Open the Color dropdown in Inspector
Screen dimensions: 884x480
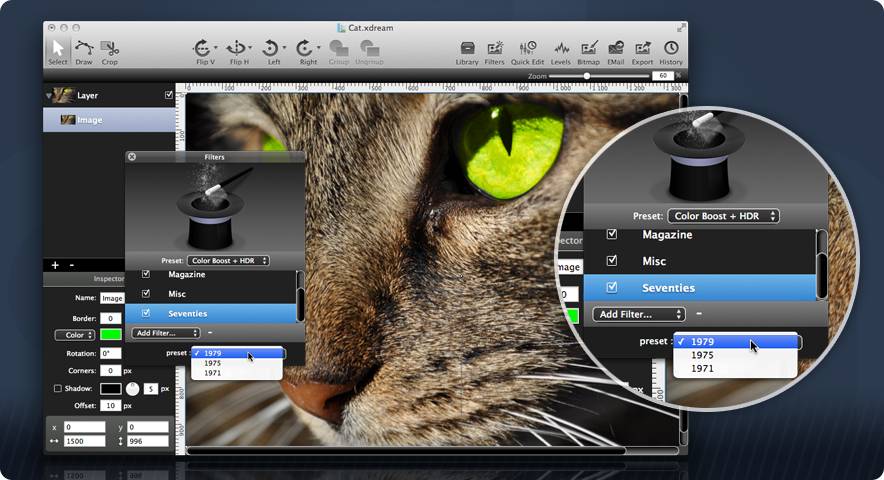pyautogui.click(x=74, y=334)
